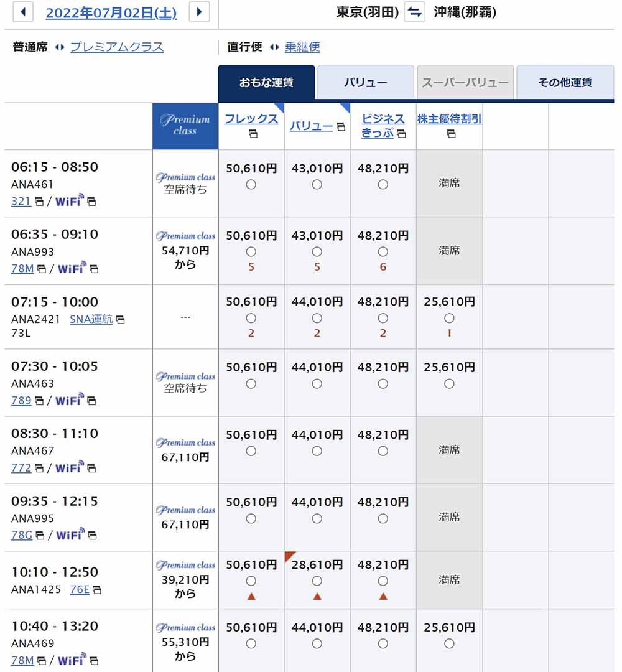Open popup icon beside 772 aircraft link

pyautogui.click(x=39, y=468)
